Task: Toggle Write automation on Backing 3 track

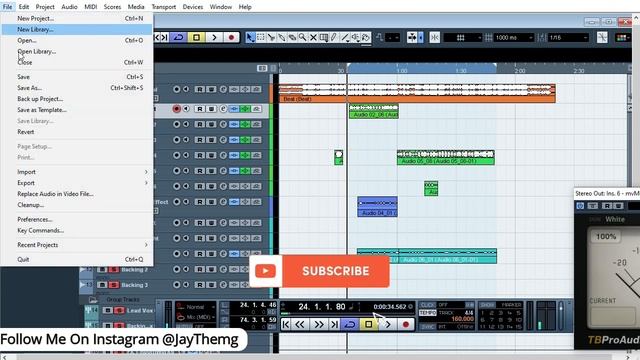Action: (211, 285)
